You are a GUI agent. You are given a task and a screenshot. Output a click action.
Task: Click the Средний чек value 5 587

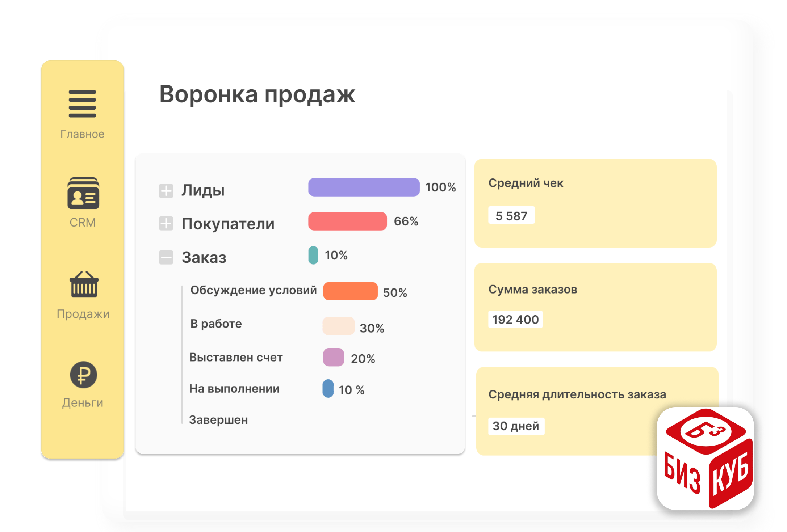(511, 216)
